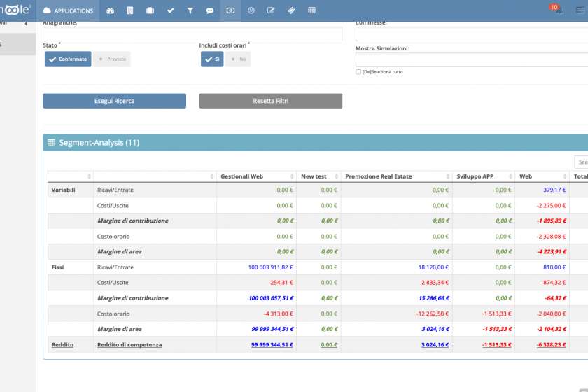Image resolution: width=588 pixels, height=392 pixels.
Task: Click the Commesse input field
Action: point(472,34)
